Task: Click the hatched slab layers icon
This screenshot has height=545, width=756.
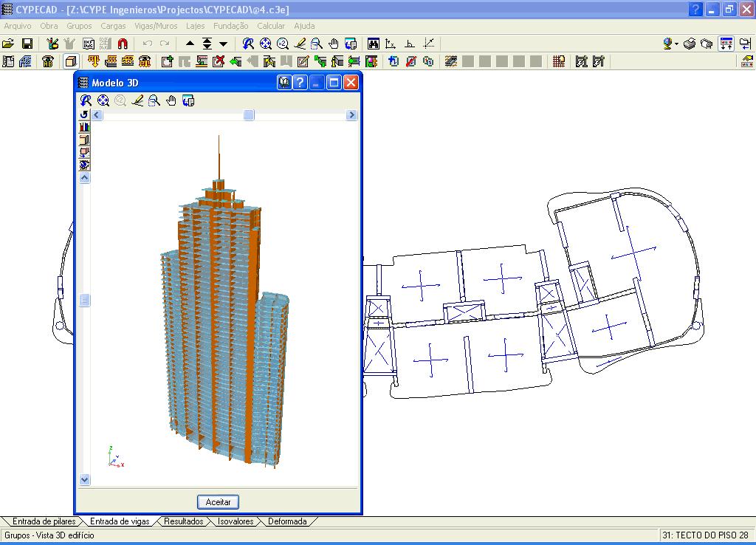Action: click(451, 61)
